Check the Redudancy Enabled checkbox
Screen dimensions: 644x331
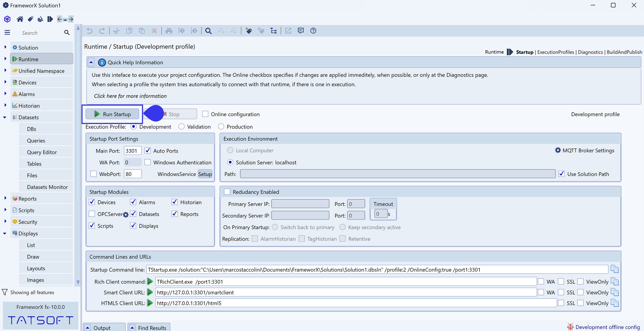pyautogui.click(x=227, y=192)
